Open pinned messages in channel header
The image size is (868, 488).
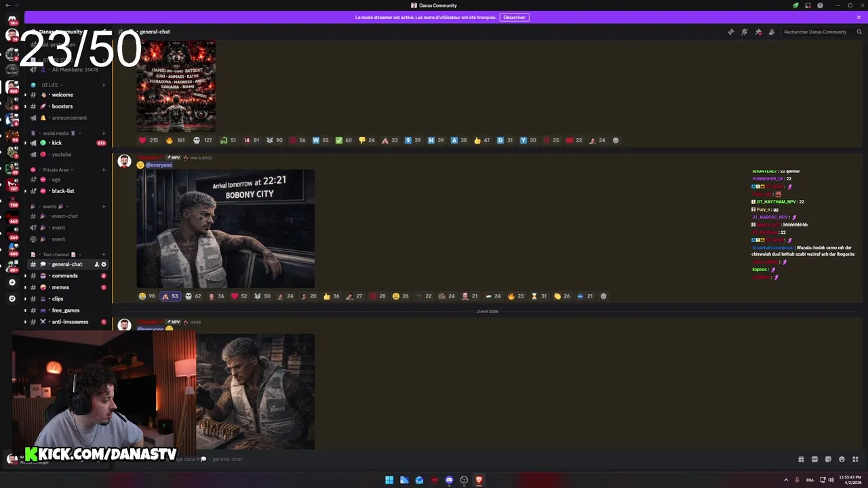click(758, 32)
